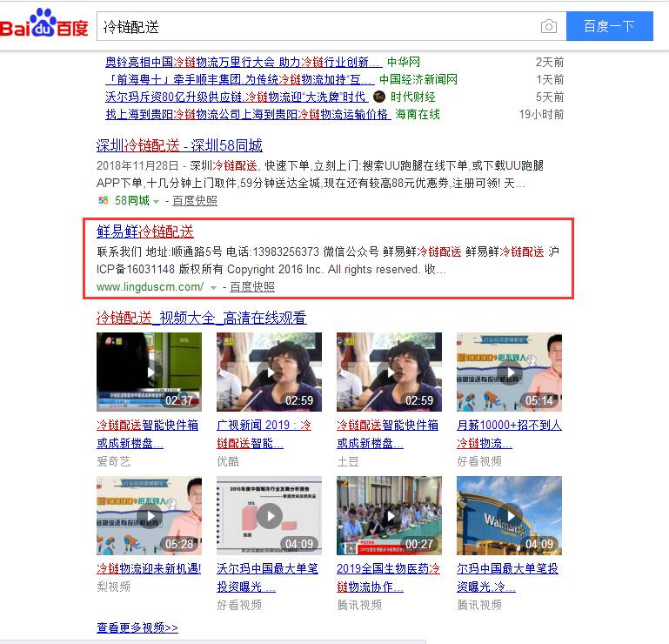The width and height of the screenshot is (669, 644).
Task: Click the 百度一下 search button
Action: 609,26
